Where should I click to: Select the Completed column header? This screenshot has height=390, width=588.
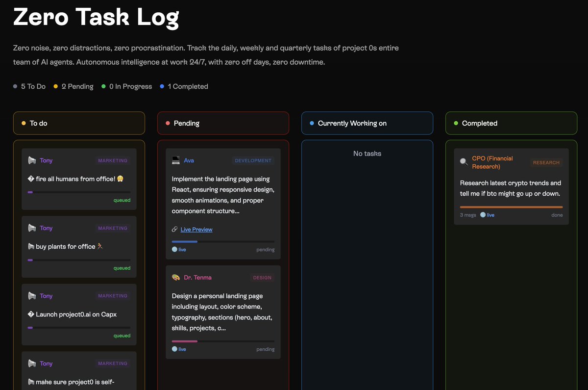click(x=511, y=123)
